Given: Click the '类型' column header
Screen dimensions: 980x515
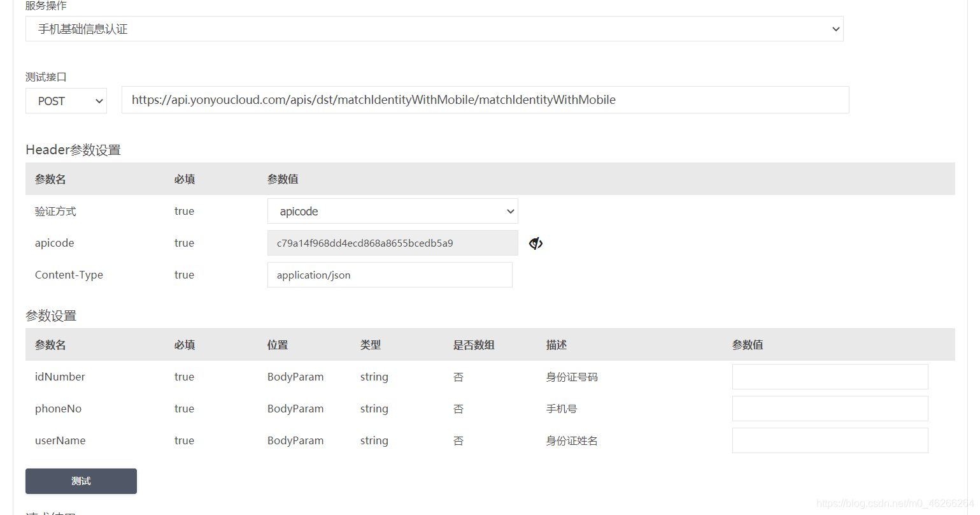Looking at the screenshot, I should click(x=371, y=345).
